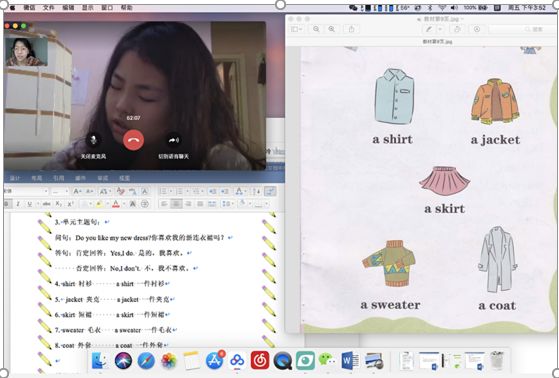Decrease the font size with A▼ button
The width and height of the screenshot is (559, 378).
(89, 191)
